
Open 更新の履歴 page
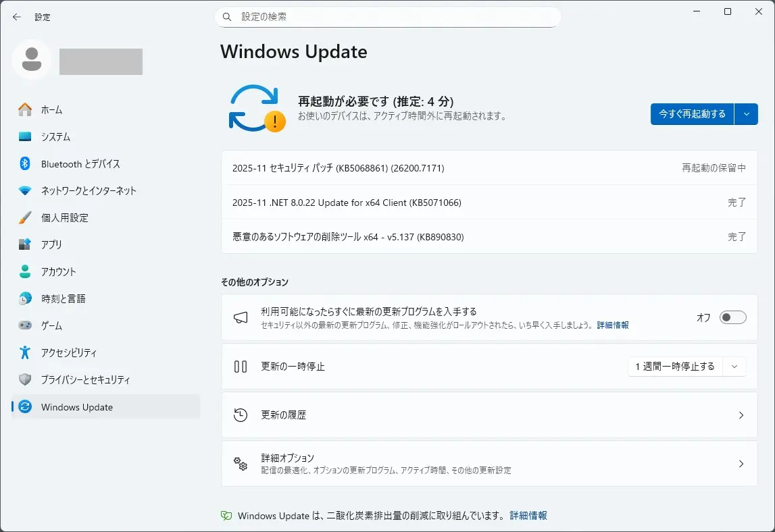point(489,415)
